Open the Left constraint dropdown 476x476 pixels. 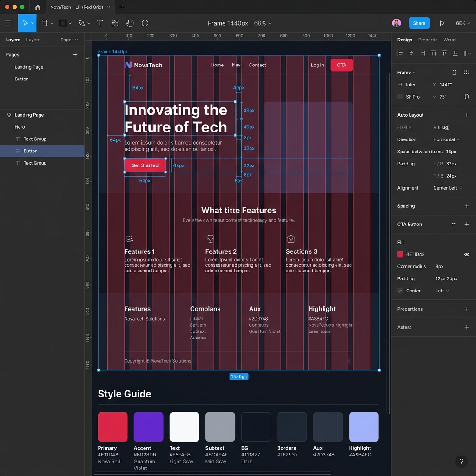tap(442, 291)
